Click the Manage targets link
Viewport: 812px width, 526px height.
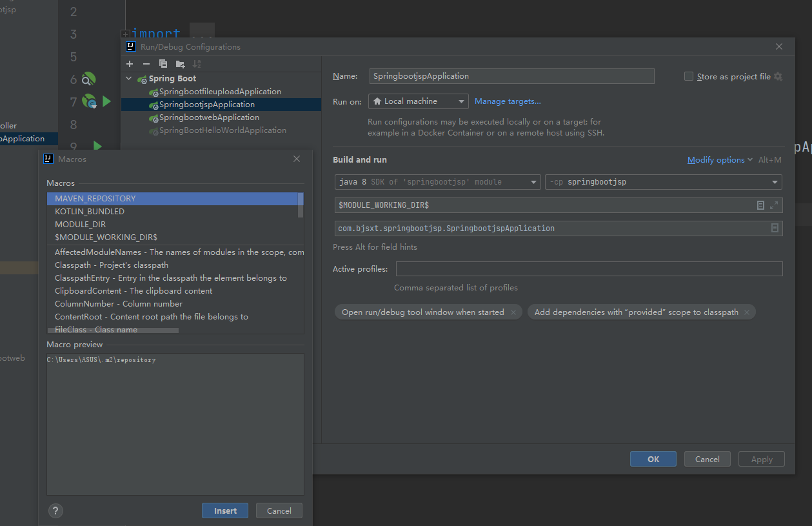tap(508, 101)
